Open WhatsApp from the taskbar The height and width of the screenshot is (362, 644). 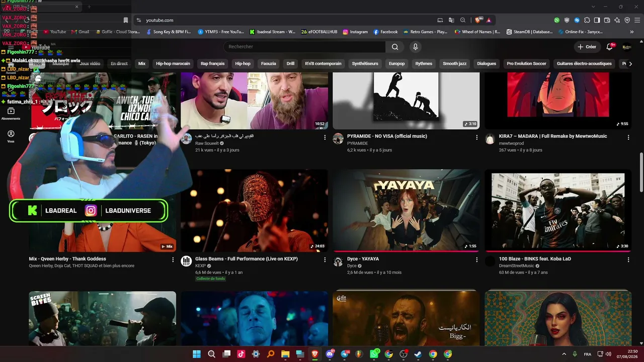coord(374,354)
